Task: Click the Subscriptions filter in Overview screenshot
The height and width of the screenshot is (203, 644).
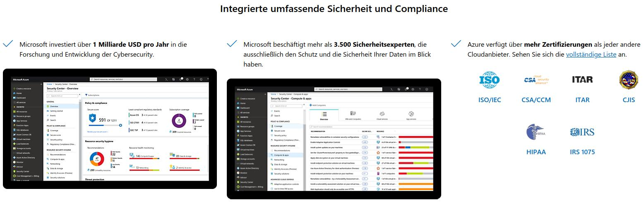Action: [92, 95]
